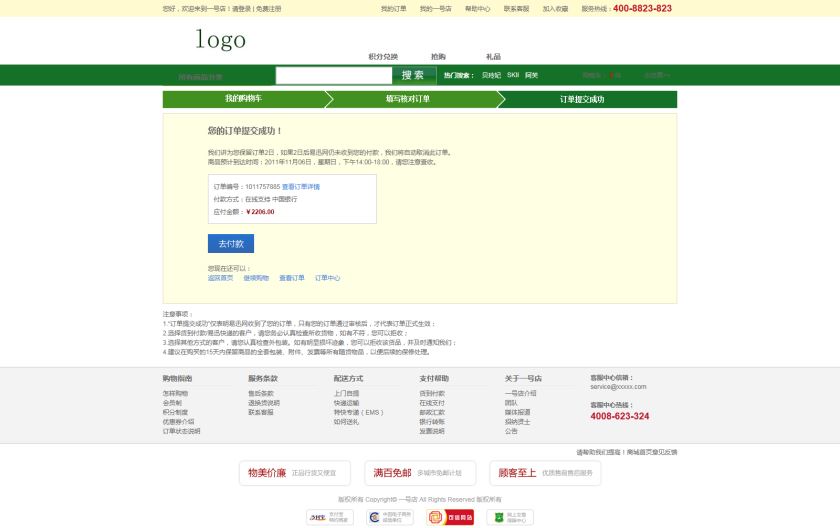Open footer 联系客服 under 服务条款
Viewport: 840px width, 528px height.
(261, 412)
